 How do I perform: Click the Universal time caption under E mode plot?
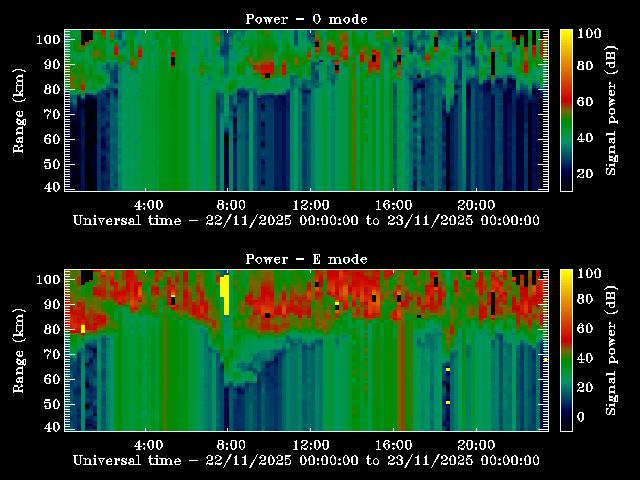[x=306, y=460]
